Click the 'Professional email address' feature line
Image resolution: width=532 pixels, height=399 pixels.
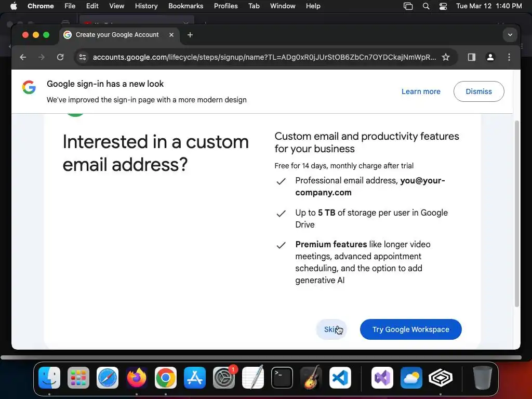click(370, 187)
